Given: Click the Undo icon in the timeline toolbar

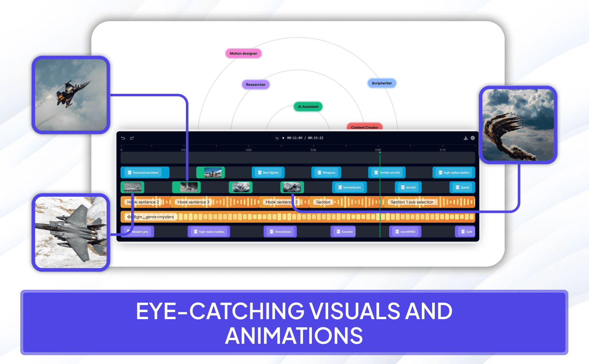Looking at the screenshot, I should coord(123,138).
